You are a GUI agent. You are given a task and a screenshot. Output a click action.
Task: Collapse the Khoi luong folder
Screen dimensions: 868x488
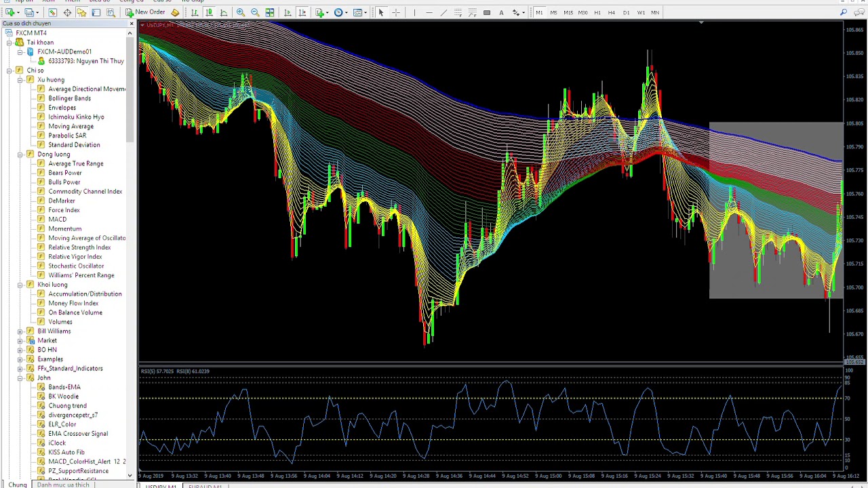(x=20, y=285)
